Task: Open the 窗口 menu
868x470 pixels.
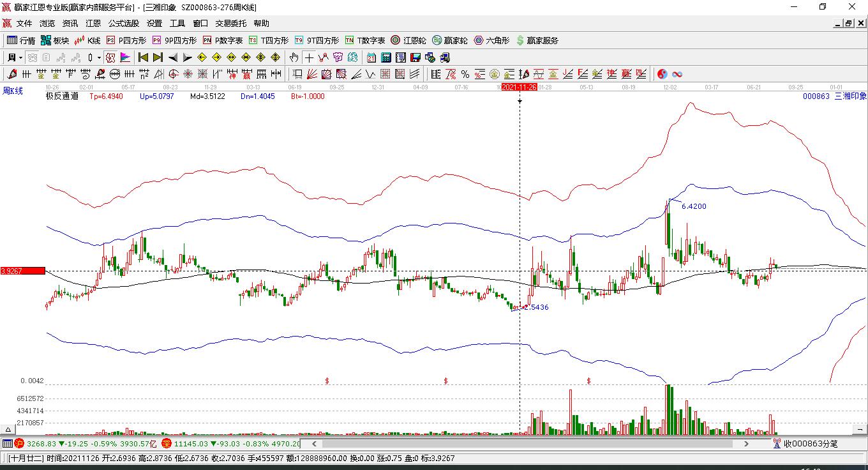Action: tap(200, 24)
